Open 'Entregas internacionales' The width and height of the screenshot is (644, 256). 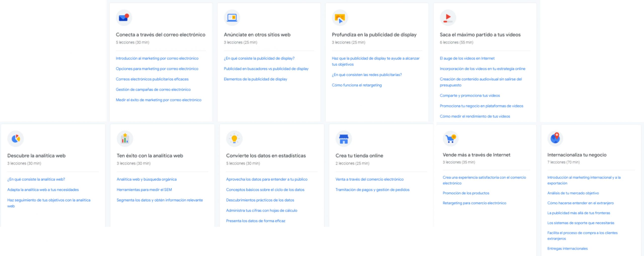point(568,248)
